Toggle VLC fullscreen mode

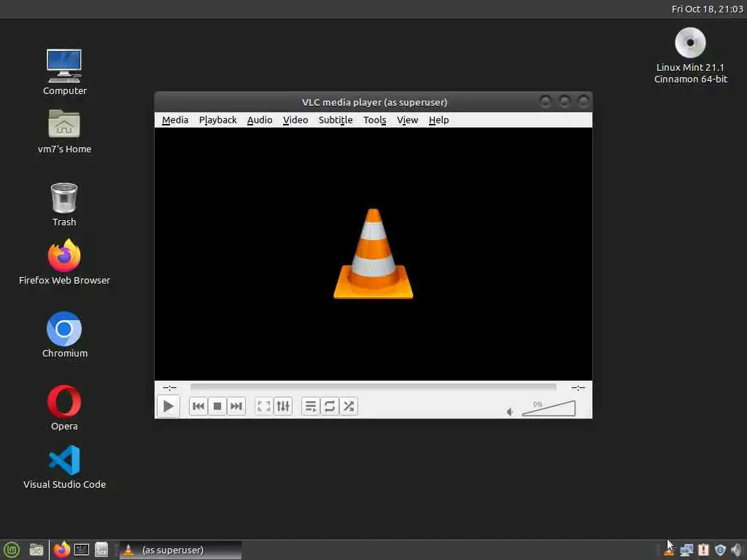(264, 406)
